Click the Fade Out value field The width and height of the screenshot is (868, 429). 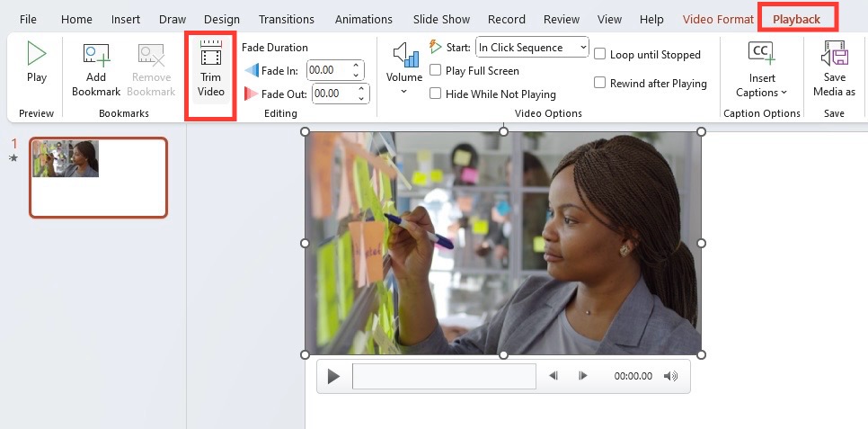tap(333, 94)
